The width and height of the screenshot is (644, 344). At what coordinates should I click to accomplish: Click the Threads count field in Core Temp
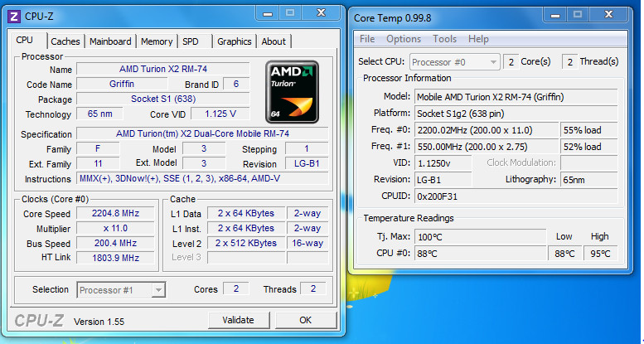(x=569, y=62)
